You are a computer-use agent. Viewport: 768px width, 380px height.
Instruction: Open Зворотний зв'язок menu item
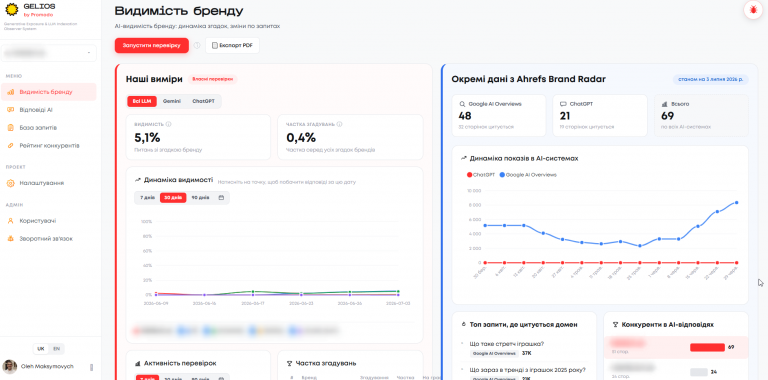pyautogui.click(x=49, y=239)
